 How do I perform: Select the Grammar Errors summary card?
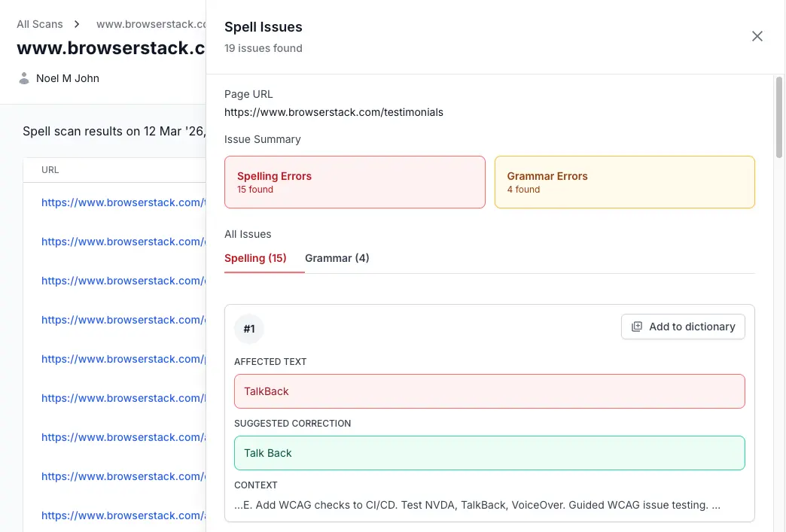pyautogui.click(x=624, y=182)
